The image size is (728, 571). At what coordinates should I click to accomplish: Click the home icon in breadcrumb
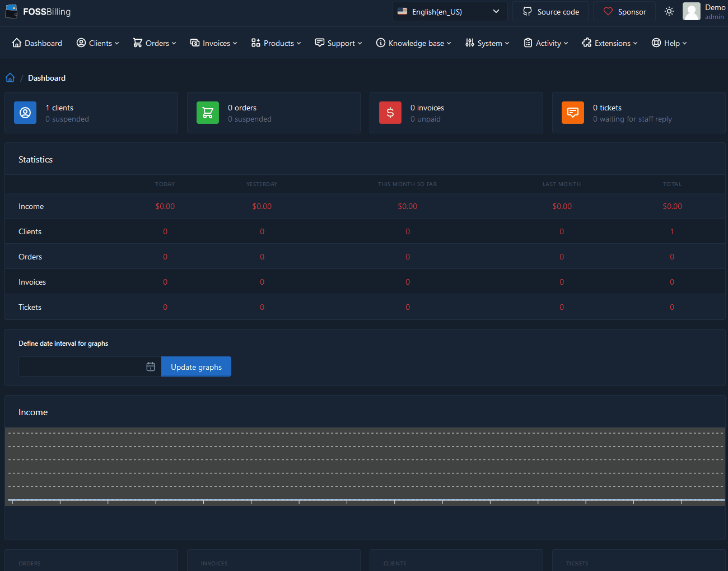coord(10,78)
